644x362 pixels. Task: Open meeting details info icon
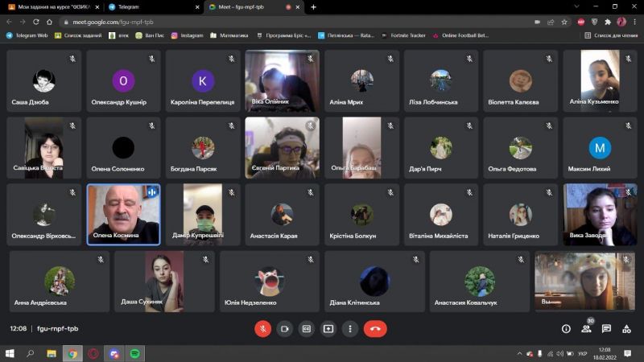566,329
